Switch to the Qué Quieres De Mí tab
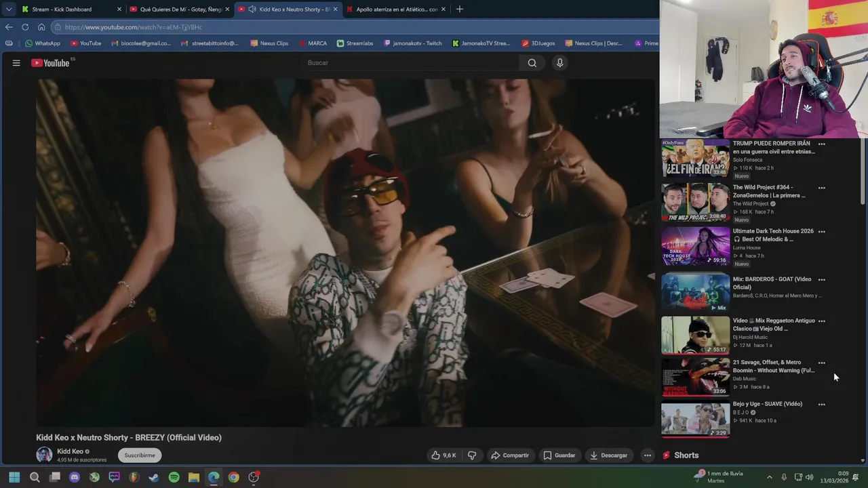 (180, 9)
